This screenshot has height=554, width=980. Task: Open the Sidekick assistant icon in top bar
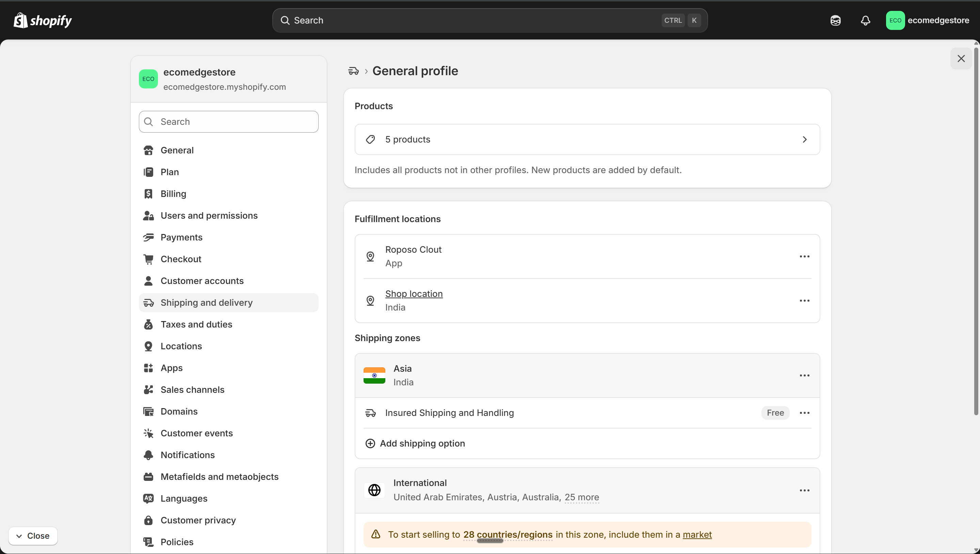tap(835, 20)
